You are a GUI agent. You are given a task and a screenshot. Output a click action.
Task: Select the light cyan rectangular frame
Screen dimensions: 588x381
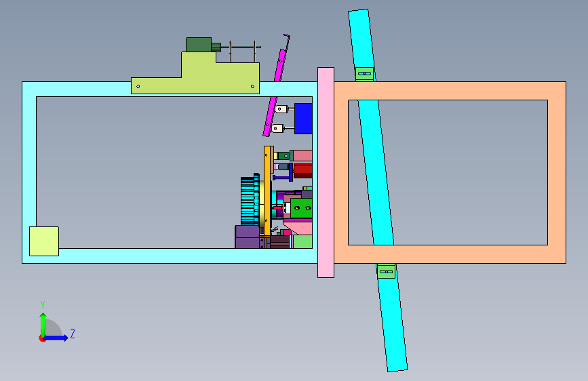click(x=169, y=256)
